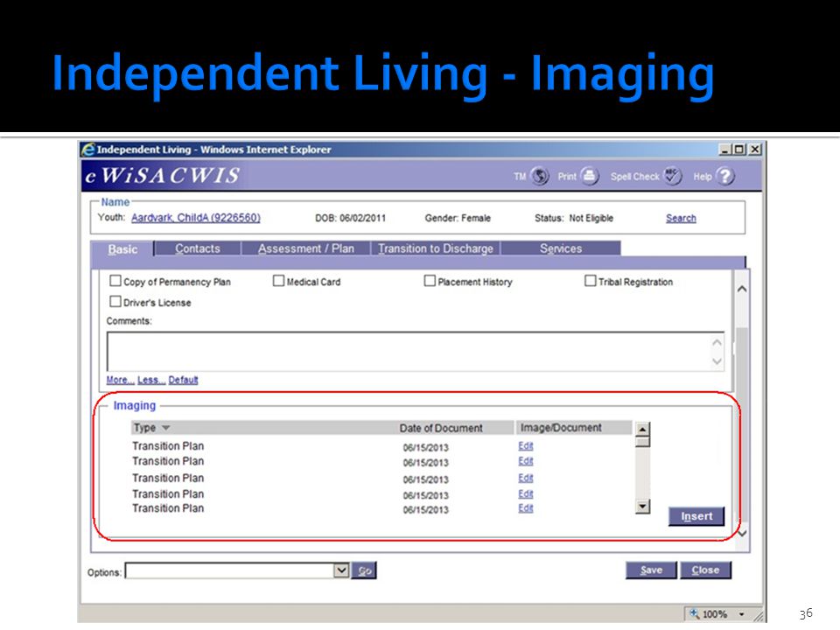Sort by the Type column arrow
Screen dimensions: 840x630
tap(165, 428)
